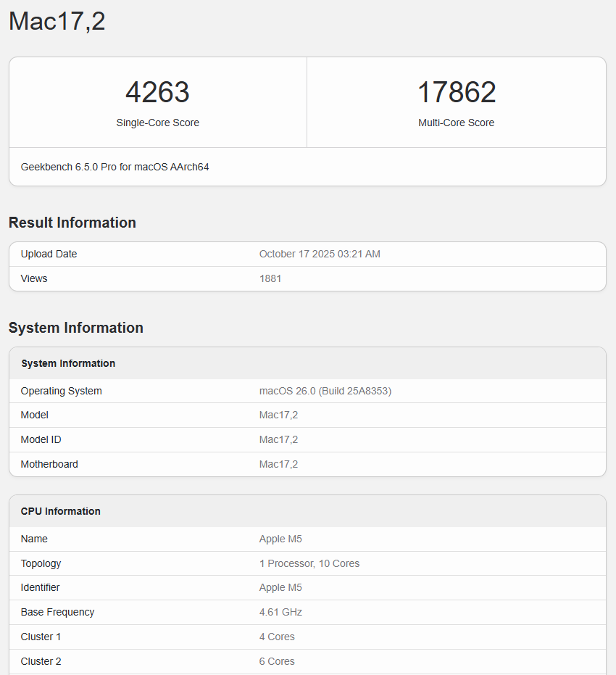
Task: Click the Cluster 2 label
Action: pyautogui.click(x=41, y=661)
